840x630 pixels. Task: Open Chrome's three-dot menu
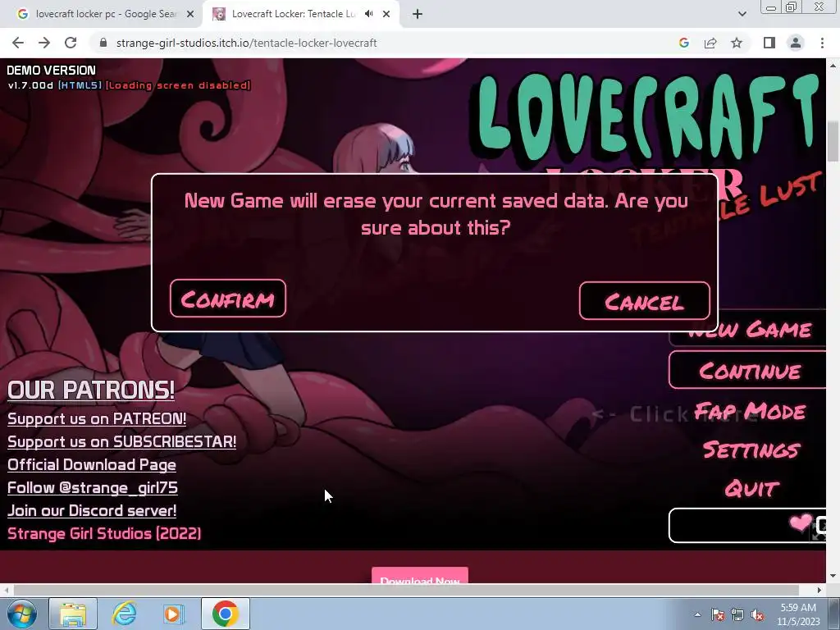822,43
